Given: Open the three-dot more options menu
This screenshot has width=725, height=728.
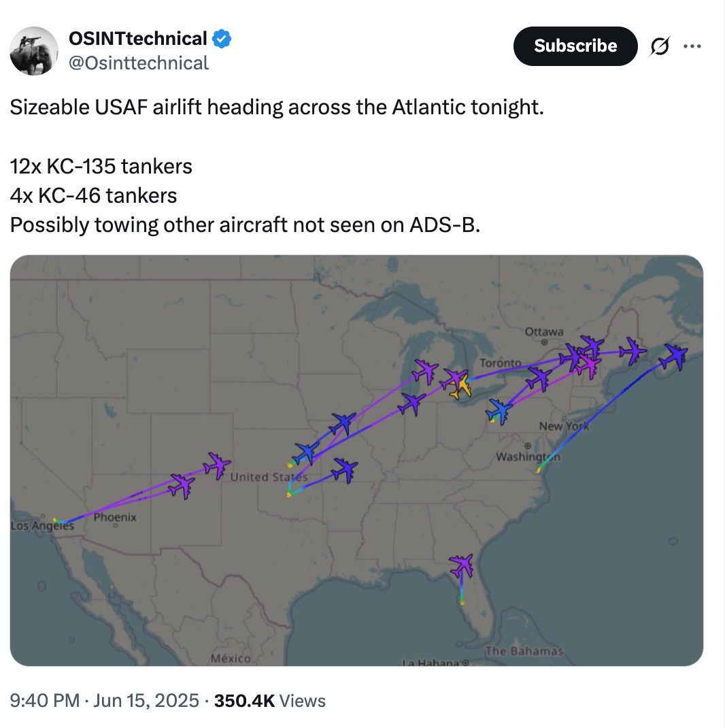Looking at the screenshot, I should [x=692, y=46].
